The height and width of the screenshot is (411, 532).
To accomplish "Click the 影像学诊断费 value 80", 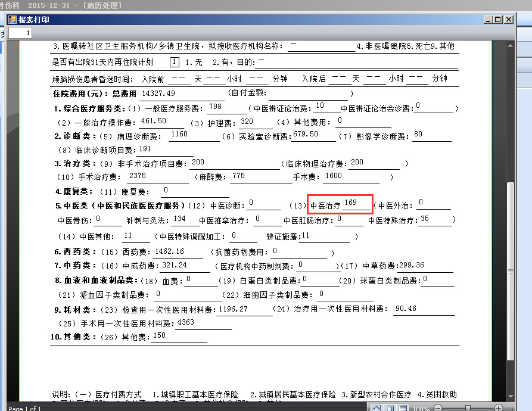I will tap(418, 134).
